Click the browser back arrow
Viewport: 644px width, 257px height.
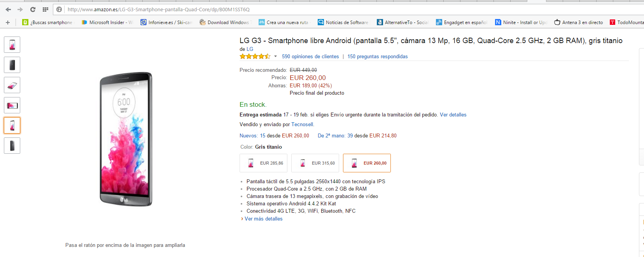tap(9, 9)
